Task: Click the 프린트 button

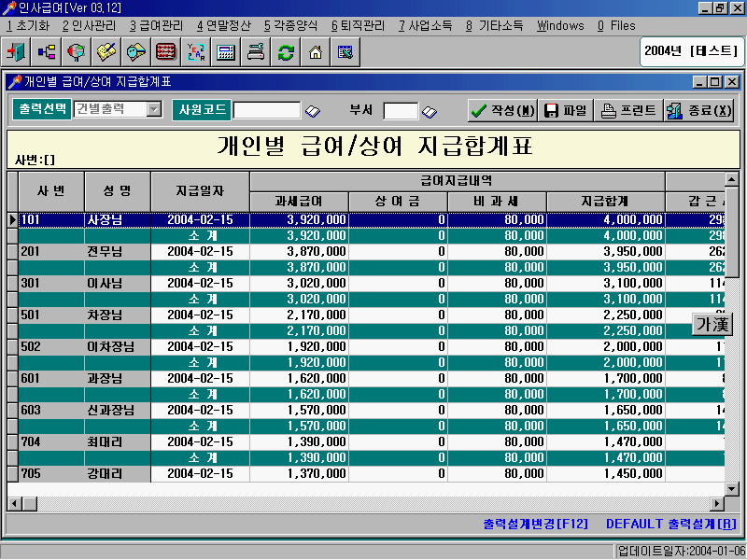Action: point(628,110)
